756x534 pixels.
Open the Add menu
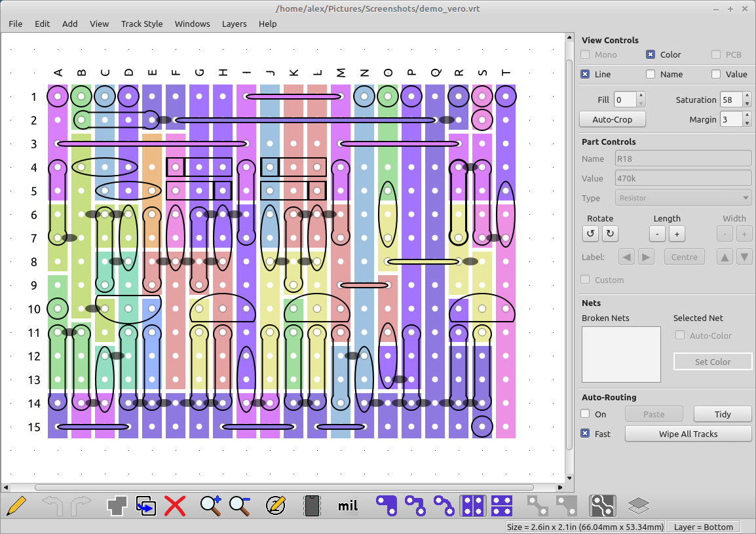(x=69, y=24)
